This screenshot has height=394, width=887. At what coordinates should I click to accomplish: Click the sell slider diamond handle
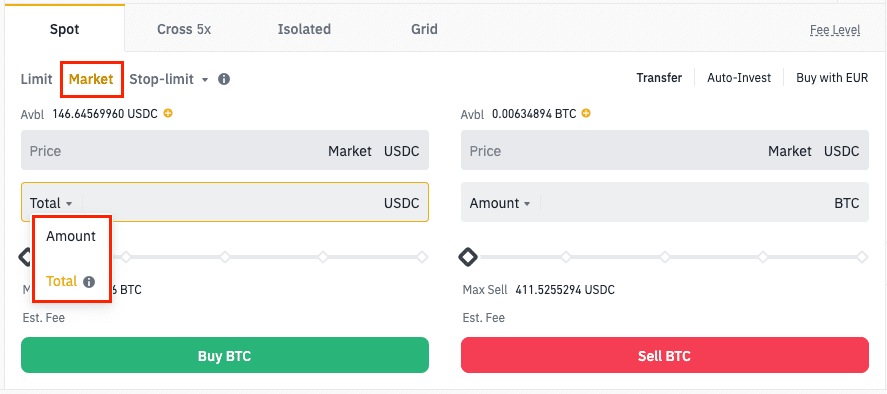(x=468, y=257)
